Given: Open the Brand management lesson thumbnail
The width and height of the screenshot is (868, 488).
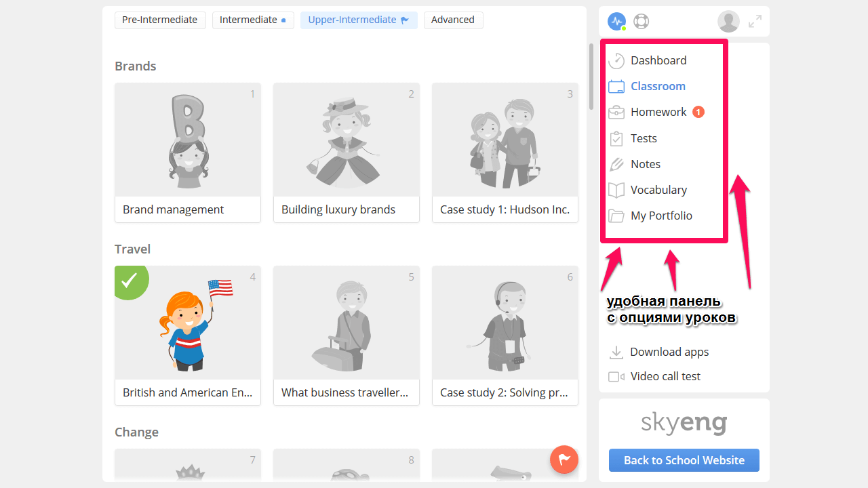Looking at the screenshot, I should click(x=188, y=140).
